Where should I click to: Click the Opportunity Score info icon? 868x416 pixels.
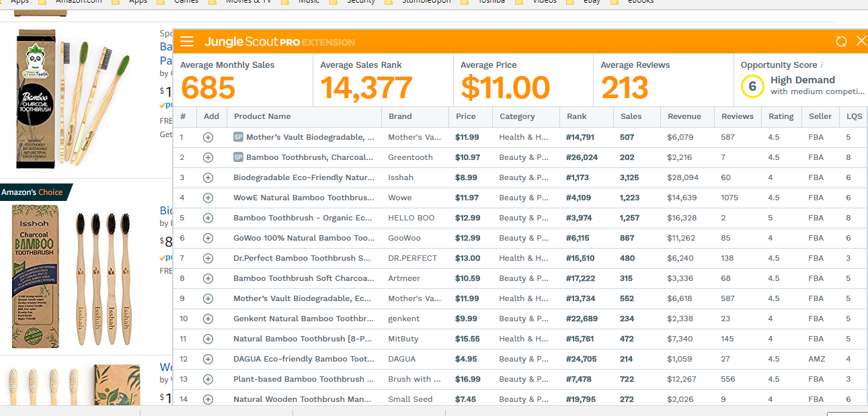822,65
